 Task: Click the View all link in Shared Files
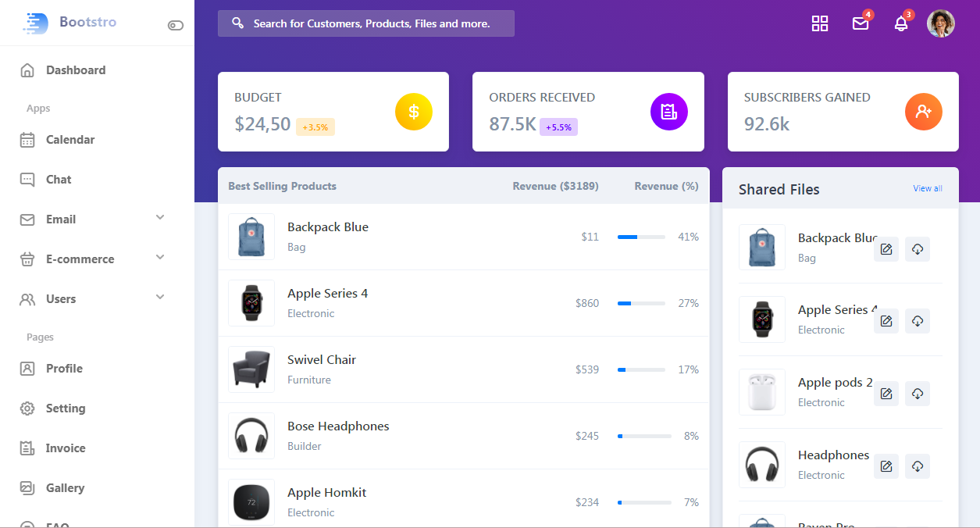(928, 188)
